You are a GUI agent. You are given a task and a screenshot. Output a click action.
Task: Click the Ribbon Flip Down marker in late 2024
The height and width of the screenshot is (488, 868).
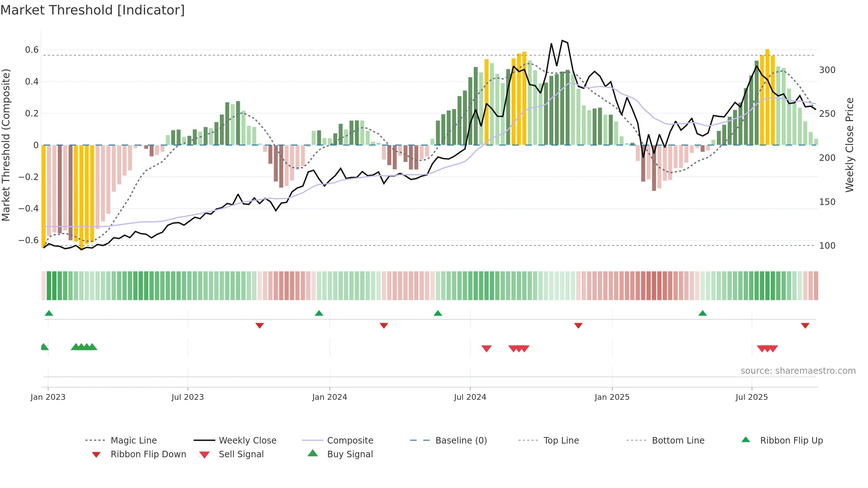click(578, 326)
